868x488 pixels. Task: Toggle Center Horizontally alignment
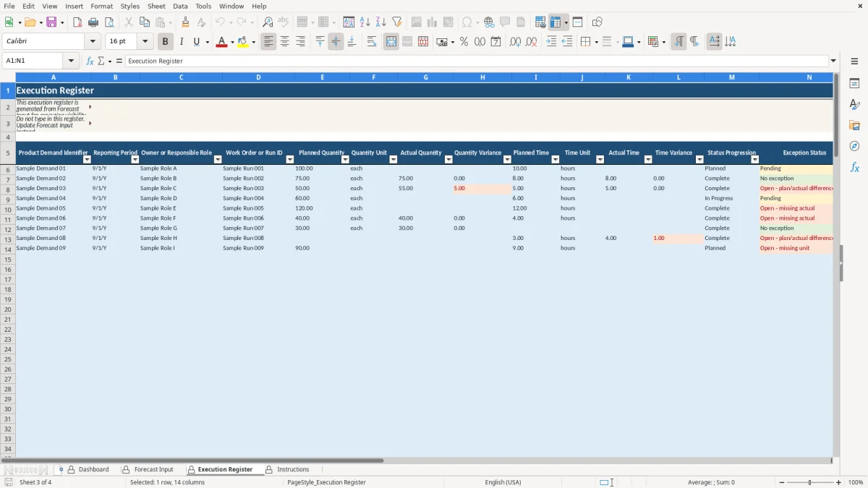coord(284,42)
